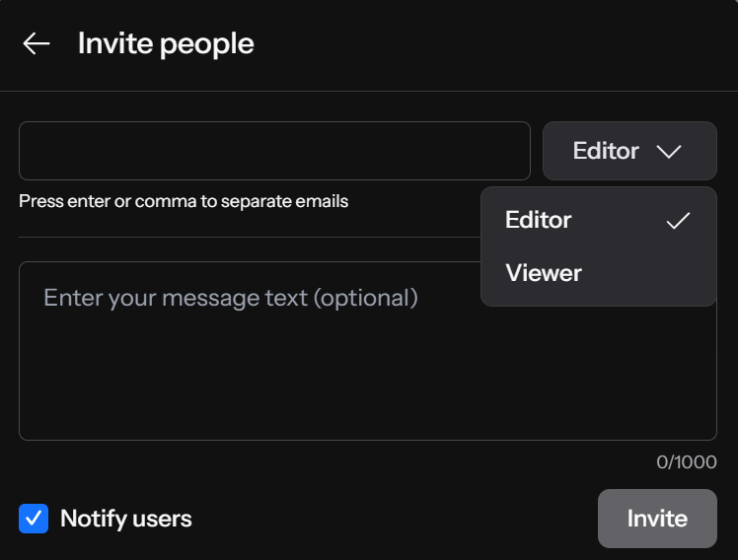The height and width of the screenshot is (560, 738).
Task: Click the chevron arrow beside Editor
Action: point(669,152)
